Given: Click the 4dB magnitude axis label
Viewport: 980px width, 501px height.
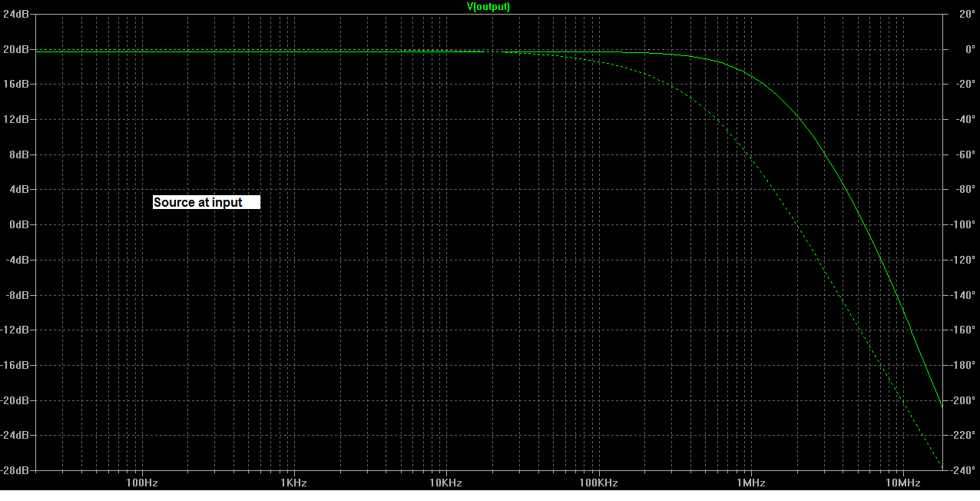Looking at the screenshot, I should point(18,189).
